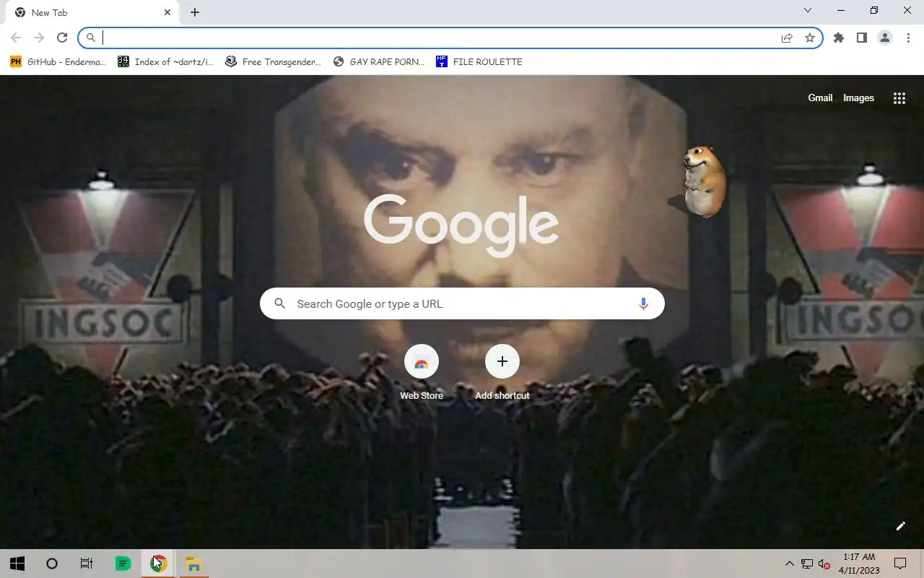Open the Extensions puzzle icon
Viewport: 924px width, 578px height.
click(x=839, y=38)
